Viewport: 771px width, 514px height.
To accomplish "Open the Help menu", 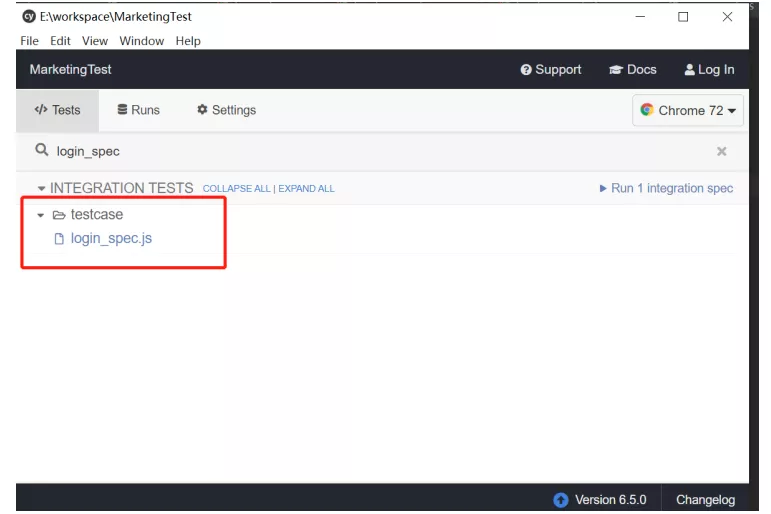I will tap(188, 41).
